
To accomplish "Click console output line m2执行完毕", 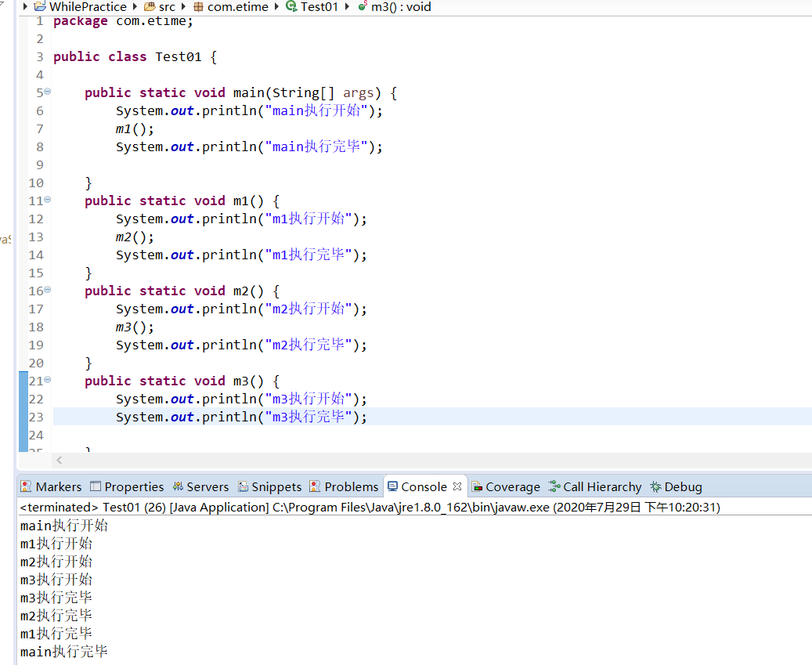I will pyautogui.click(x=56, y=616).
